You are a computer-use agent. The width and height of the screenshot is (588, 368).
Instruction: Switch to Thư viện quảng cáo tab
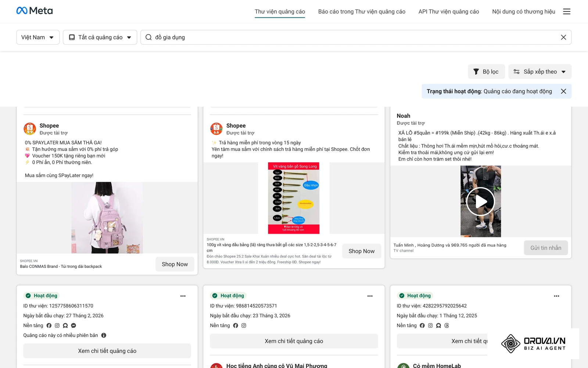tap(280, 11)
